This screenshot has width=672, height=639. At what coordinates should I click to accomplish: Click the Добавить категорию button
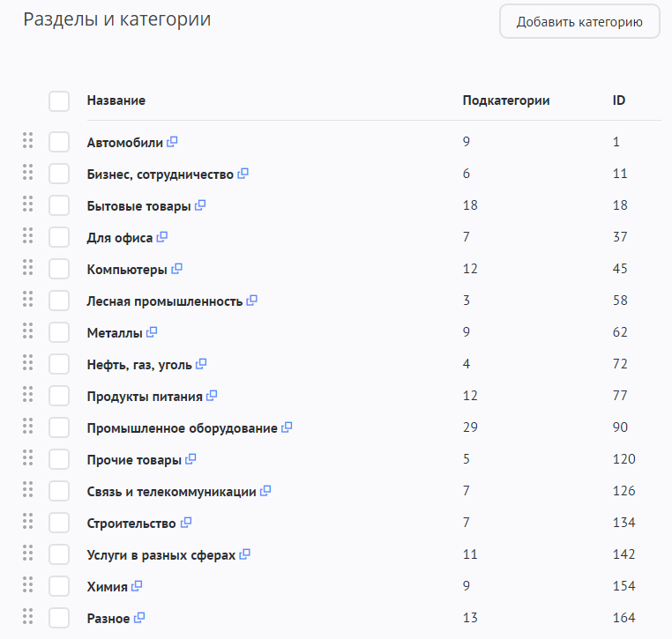tap(579, 22)
